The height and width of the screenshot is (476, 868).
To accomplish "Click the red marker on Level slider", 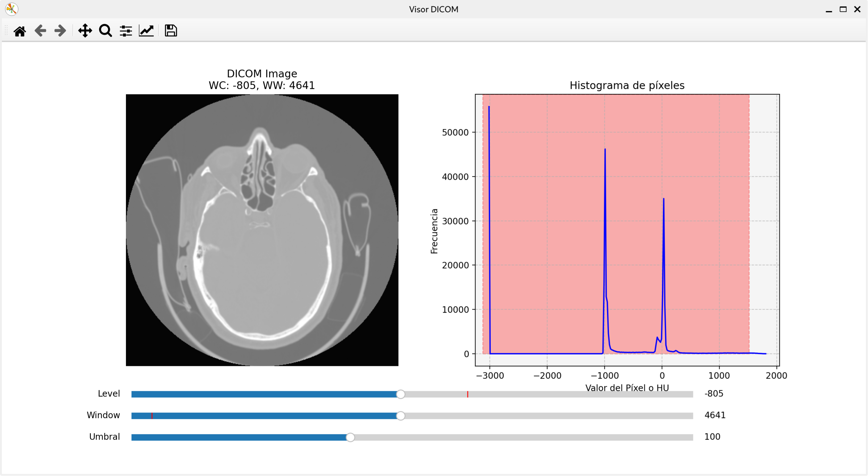I will click(467, 394).
